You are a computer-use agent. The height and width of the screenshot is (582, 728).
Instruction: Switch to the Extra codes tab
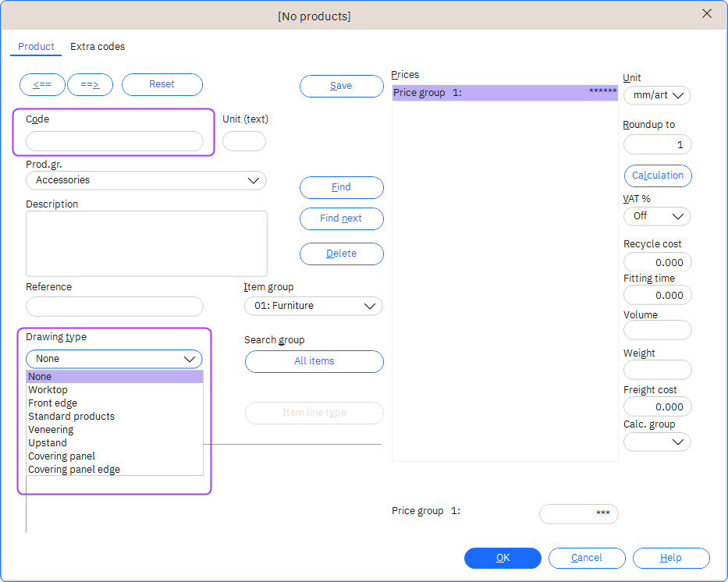click(98, 47)
